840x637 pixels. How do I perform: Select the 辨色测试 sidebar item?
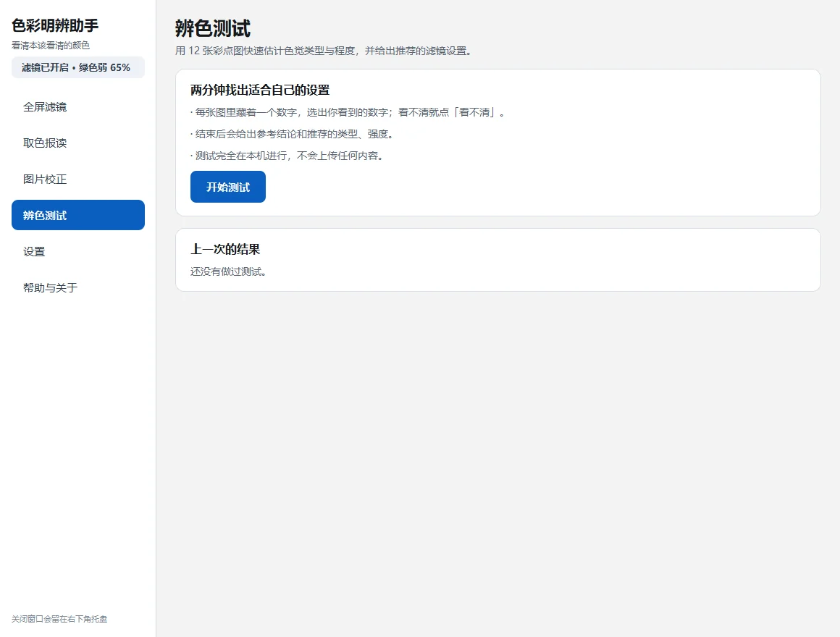tap(78, 215)
